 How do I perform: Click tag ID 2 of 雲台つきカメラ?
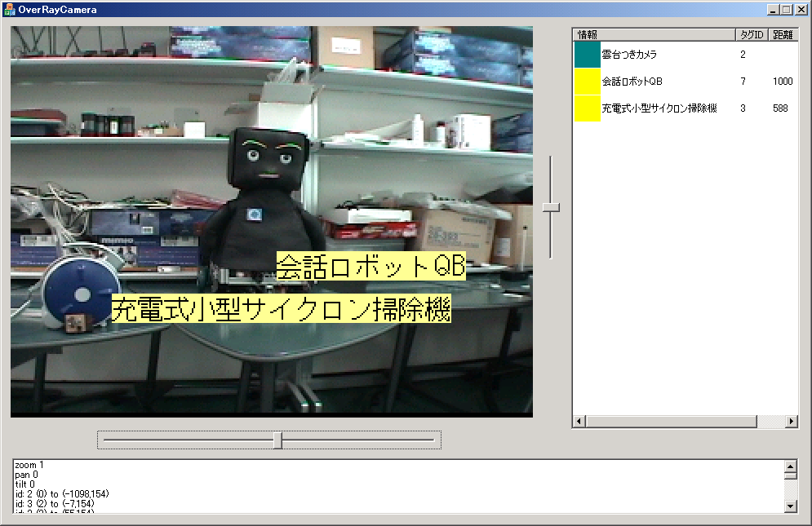click(x=743, y=55)
